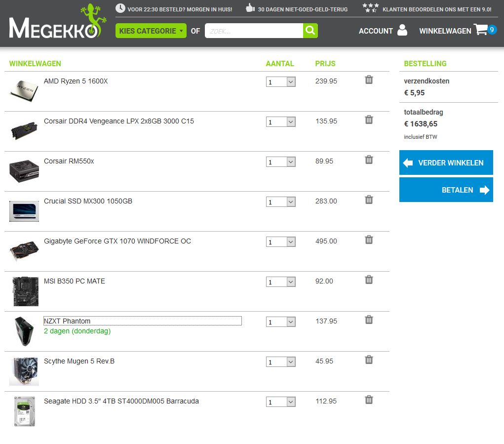This screenshot has width=504, height=444.
Task: Click the thumbs-up money-back icon
Action: (250, 8)
